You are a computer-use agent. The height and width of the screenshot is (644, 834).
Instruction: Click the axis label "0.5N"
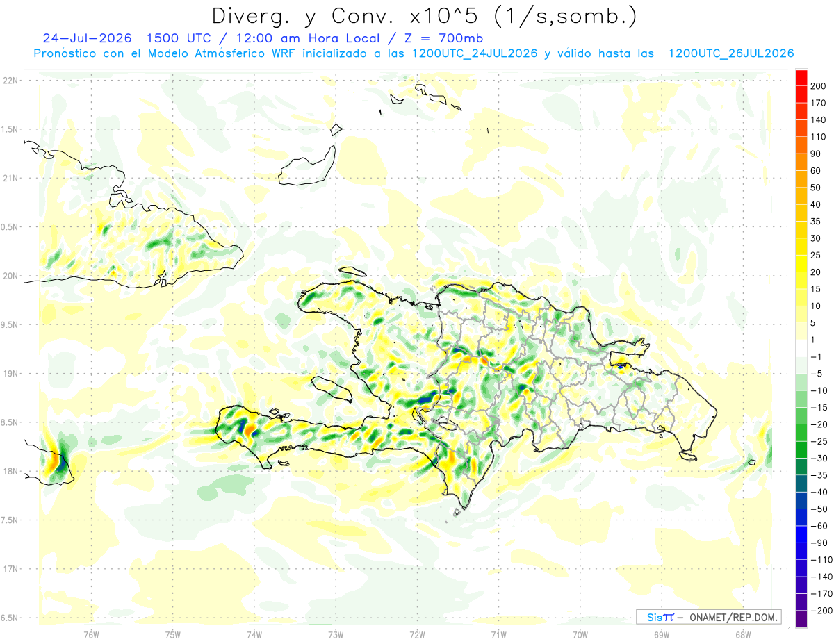[10, 227]
